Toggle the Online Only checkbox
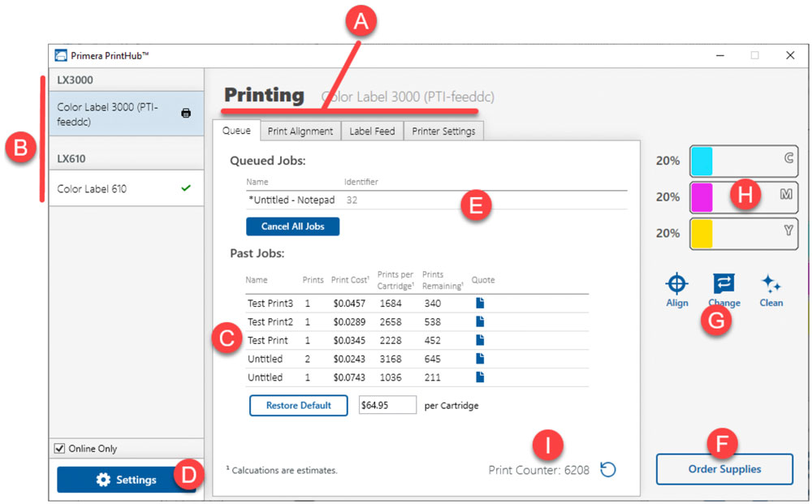The height and width of the screenshot is (504, 812). point(59,448)
